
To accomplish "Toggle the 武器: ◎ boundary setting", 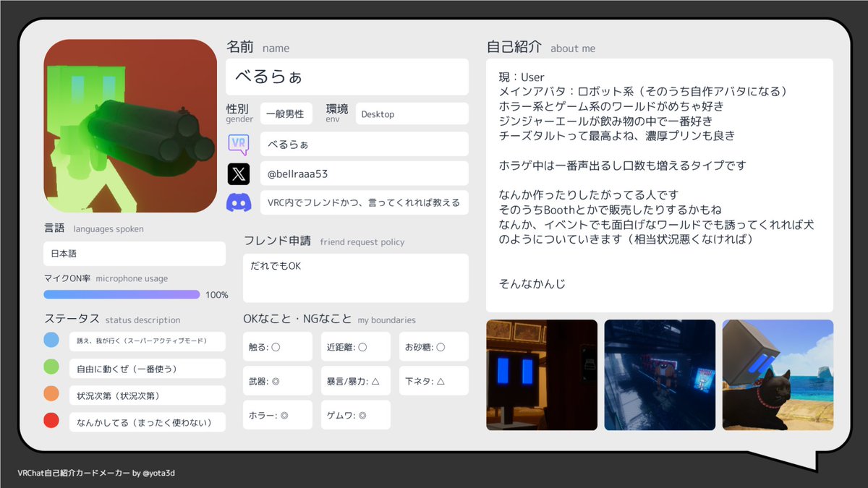I will click(277, 380).
